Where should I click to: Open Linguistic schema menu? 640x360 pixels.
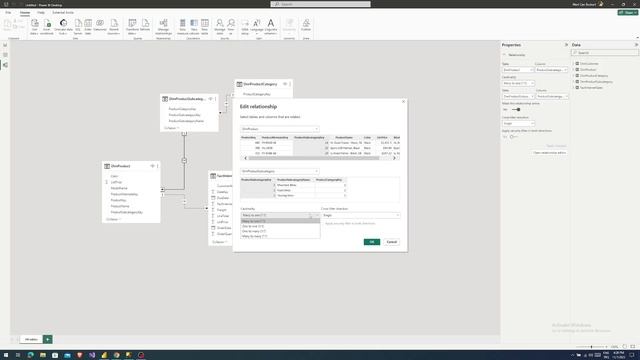tap(271, 27)
